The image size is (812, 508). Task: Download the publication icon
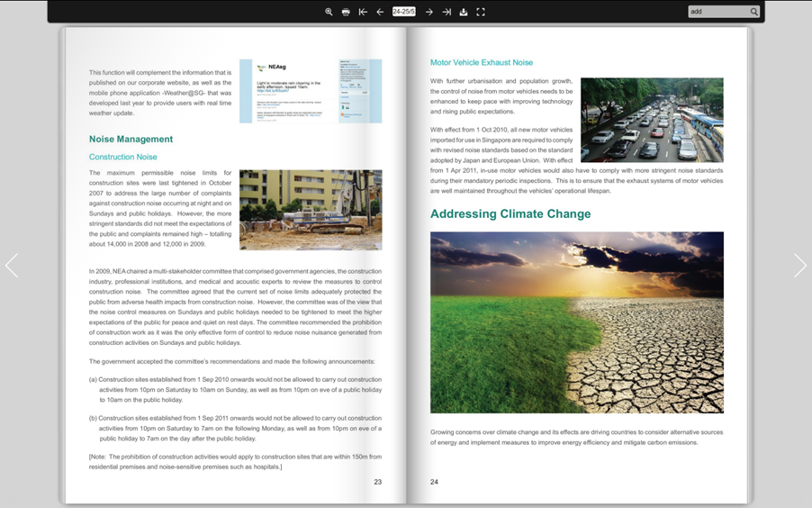464,12
